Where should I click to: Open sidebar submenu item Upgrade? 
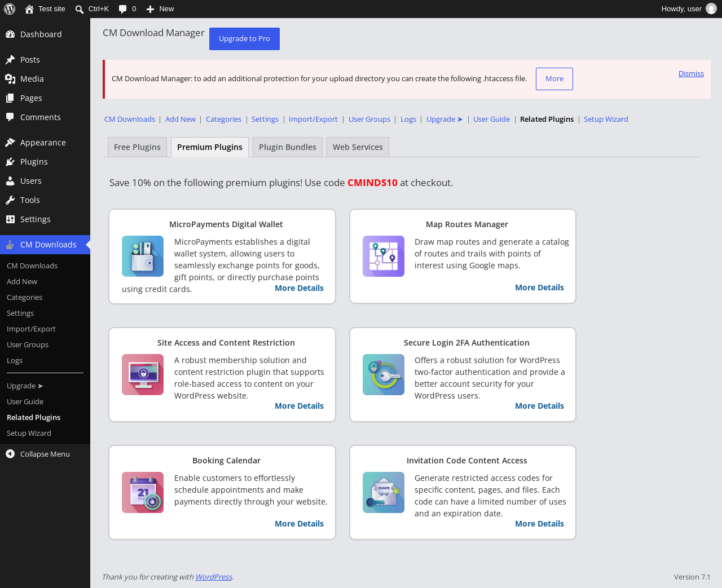[x=45, y=386]
